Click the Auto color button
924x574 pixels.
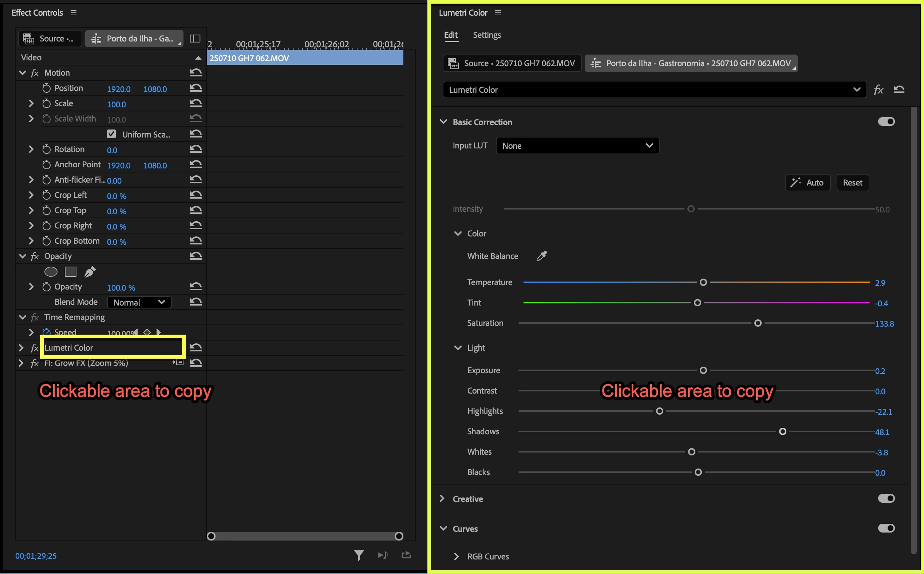(807, 183)
